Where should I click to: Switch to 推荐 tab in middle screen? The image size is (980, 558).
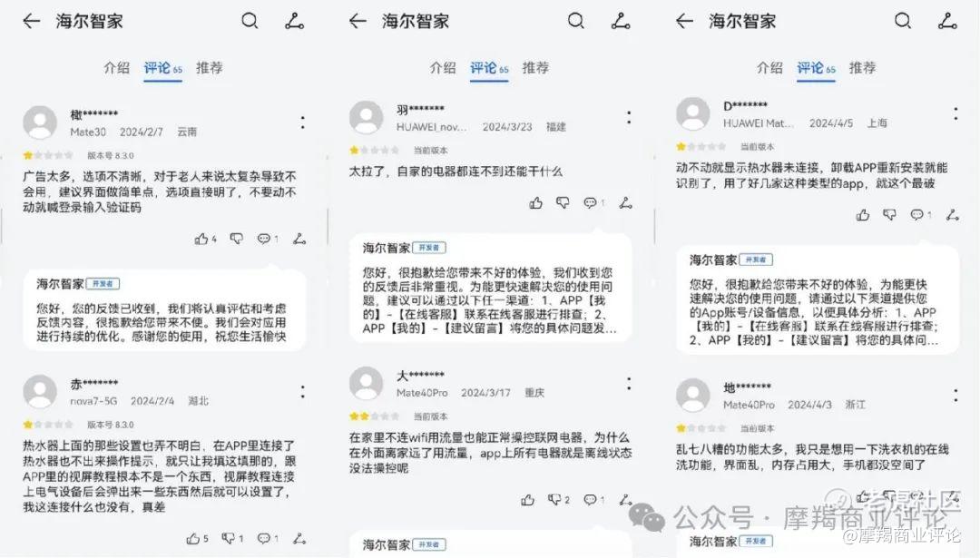point(535,67)
